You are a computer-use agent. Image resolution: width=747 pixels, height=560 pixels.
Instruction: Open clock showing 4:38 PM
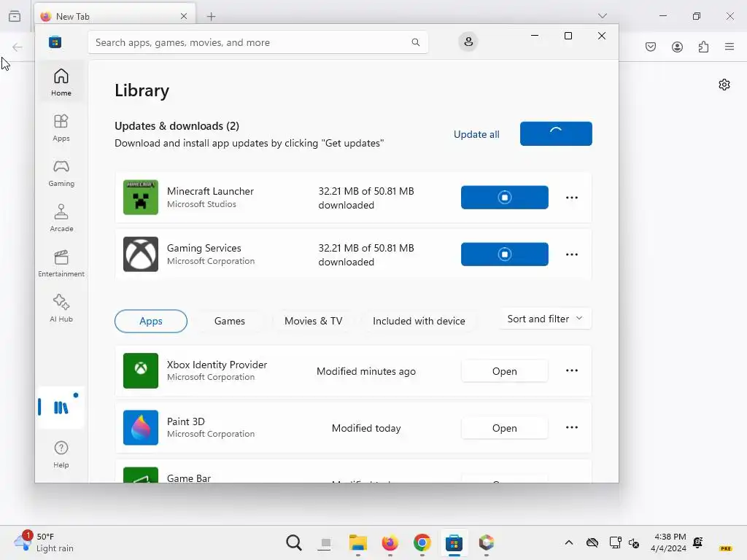(x=670, y=542)
